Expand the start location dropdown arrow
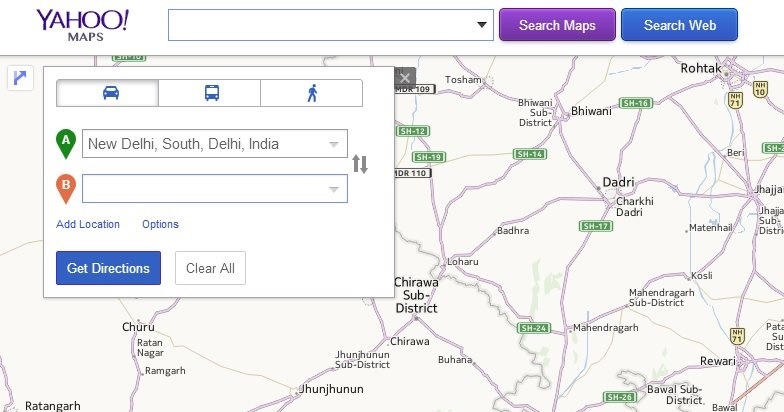The height and width of the screenshot is (412, 784). (x=334, y=144)
